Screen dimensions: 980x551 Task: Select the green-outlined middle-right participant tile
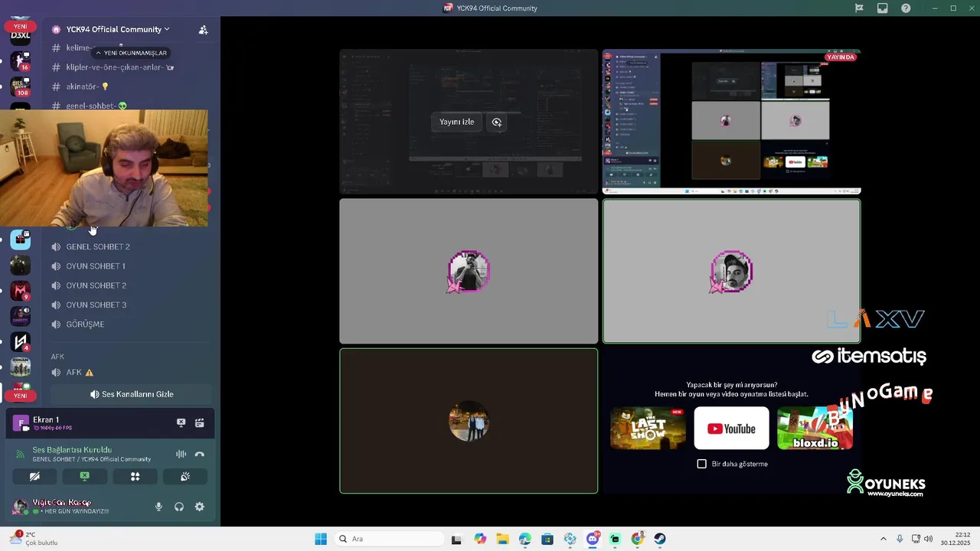coord(731,271)
